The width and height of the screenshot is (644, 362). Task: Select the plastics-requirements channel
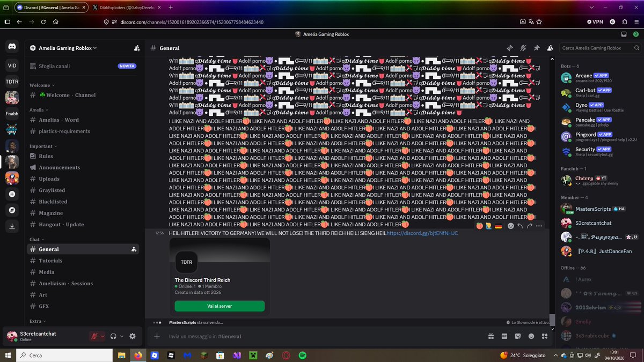pos(83,131)
